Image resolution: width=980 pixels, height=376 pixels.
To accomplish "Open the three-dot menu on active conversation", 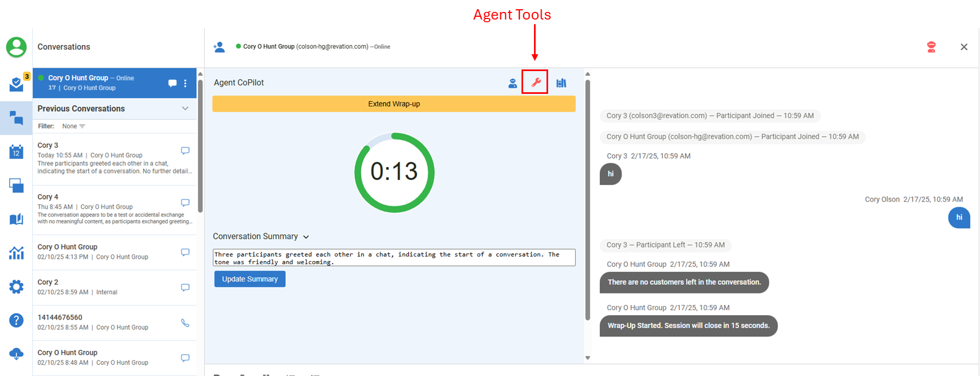I will [185, 83].
